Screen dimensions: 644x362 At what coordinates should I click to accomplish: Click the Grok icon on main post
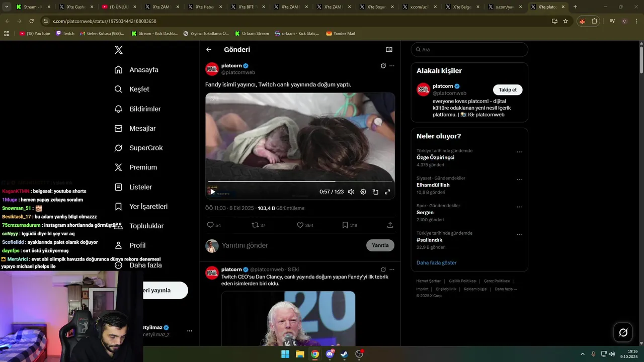tap(383, 66)
